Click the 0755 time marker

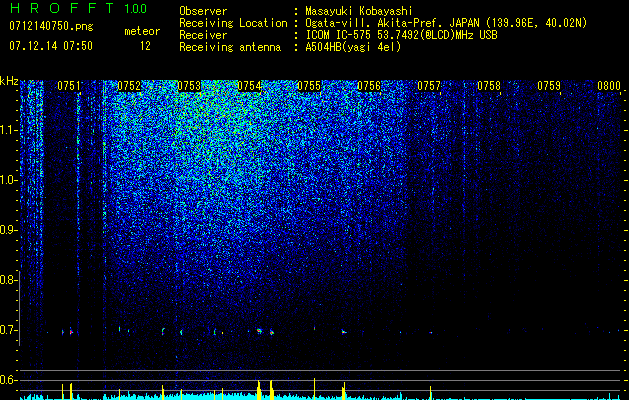[x=309, y=86]
